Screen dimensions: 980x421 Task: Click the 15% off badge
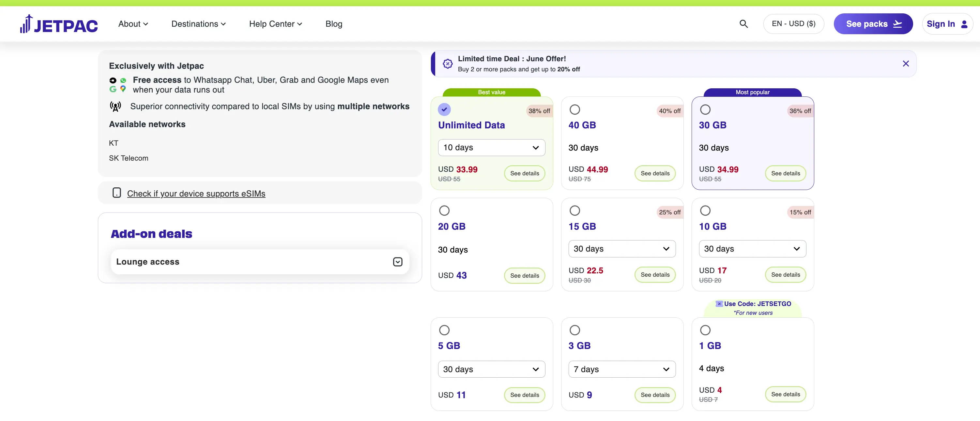800,212
